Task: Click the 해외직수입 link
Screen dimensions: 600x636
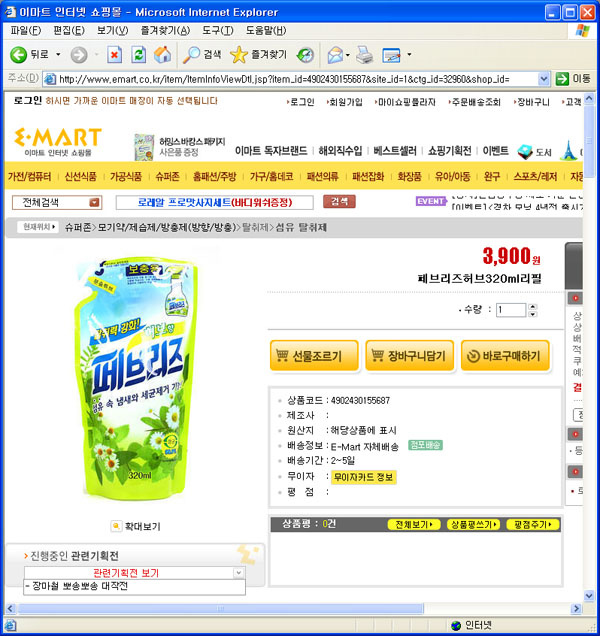Action: 340,151
